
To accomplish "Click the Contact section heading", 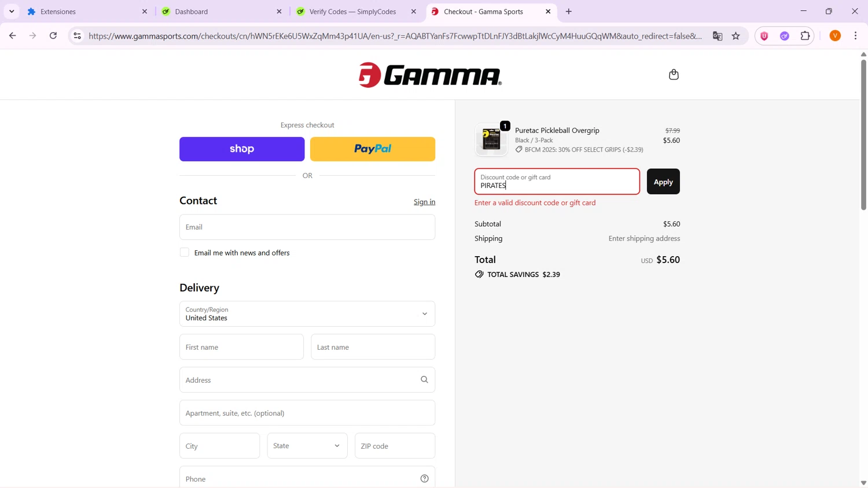I will pyautogui.click(x=198, y=201).
